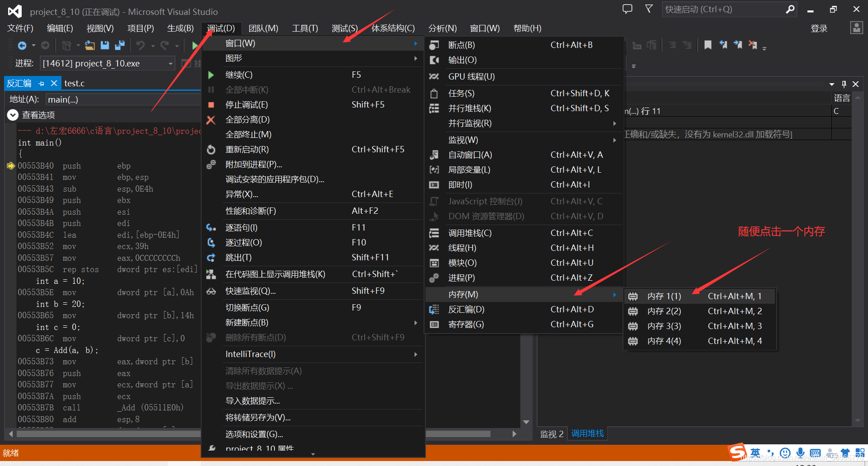Viewport: 868px width, 466px height.
Task: Click the save all toolbar icon
Action: [120, 45]
